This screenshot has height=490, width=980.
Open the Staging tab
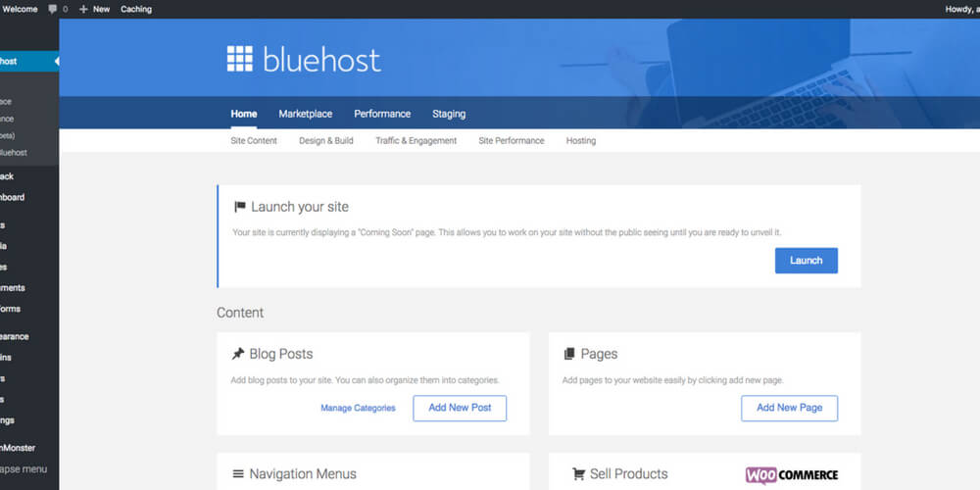pos(449,114)
